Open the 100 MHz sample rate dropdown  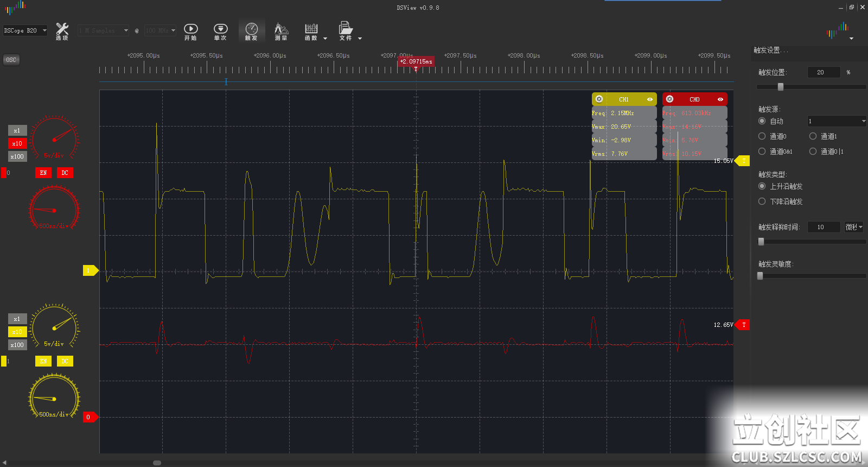[x=160, y=30]
